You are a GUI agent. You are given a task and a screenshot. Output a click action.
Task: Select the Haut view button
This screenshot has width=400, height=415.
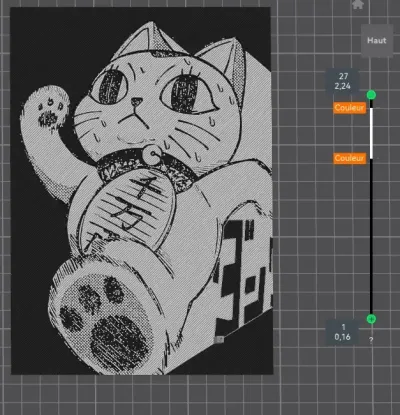(377, 40)
